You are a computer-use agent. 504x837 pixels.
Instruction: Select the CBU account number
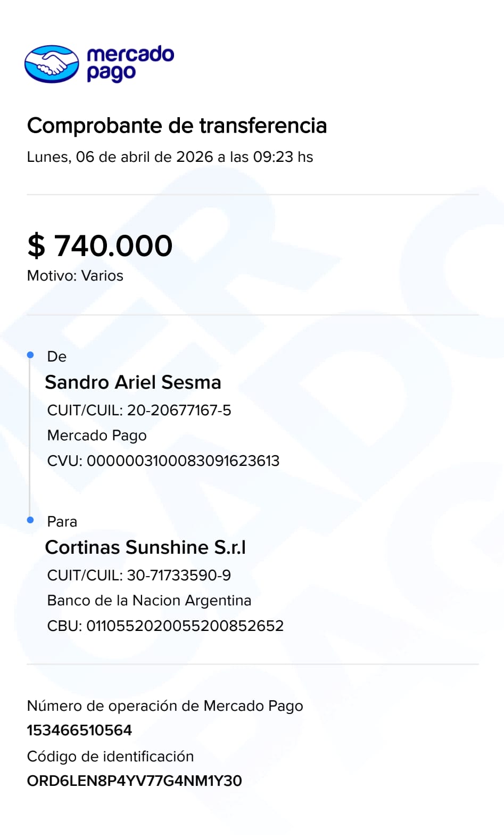[x=185, y=626]
